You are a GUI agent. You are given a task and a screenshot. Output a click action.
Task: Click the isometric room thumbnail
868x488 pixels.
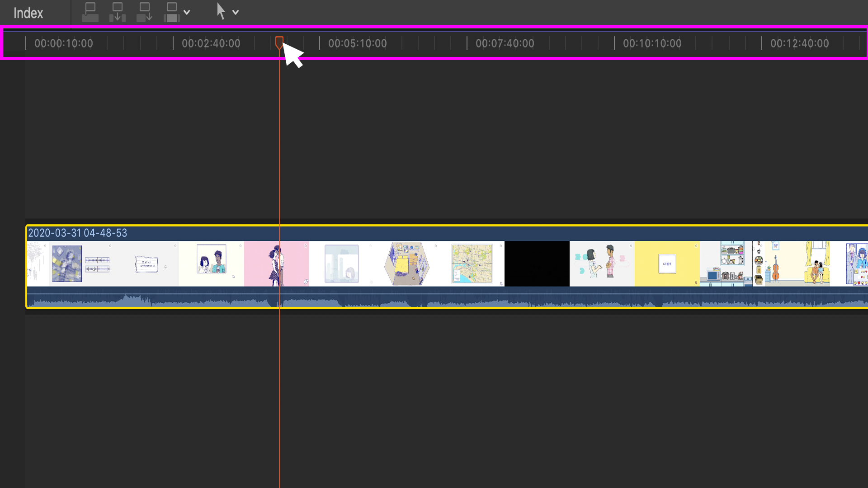click(x=407, y=264)
